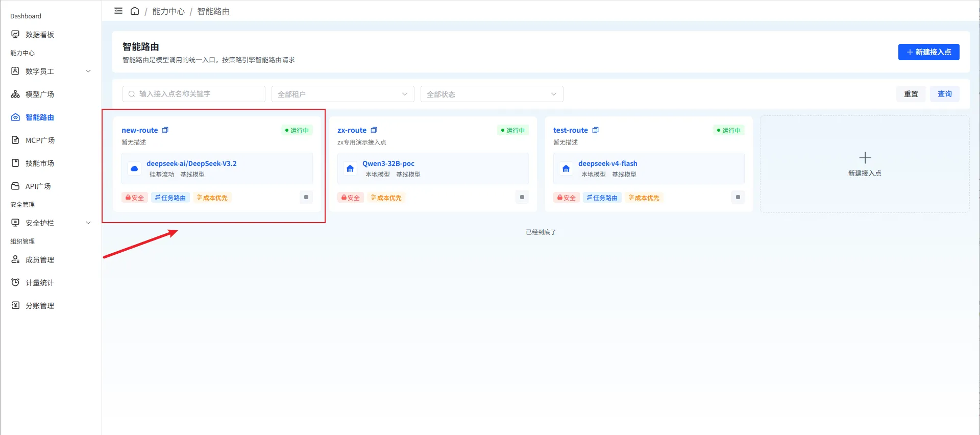The image size is (980, 435).
Task: Stop the test-route endpoint
Action: point(738,197)
